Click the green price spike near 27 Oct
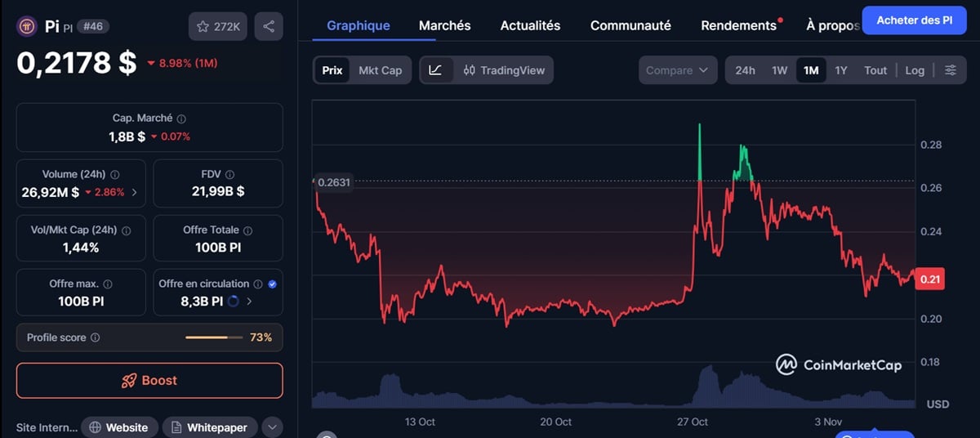Image resolution: width=980 pixels, height=438 pixels. [700, 151]
